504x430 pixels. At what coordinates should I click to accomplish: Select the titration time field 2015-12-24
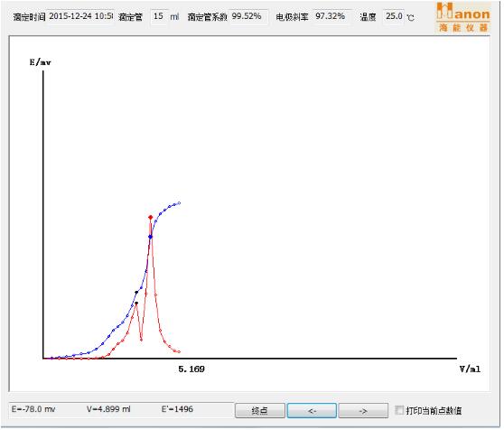click(80, 16)
